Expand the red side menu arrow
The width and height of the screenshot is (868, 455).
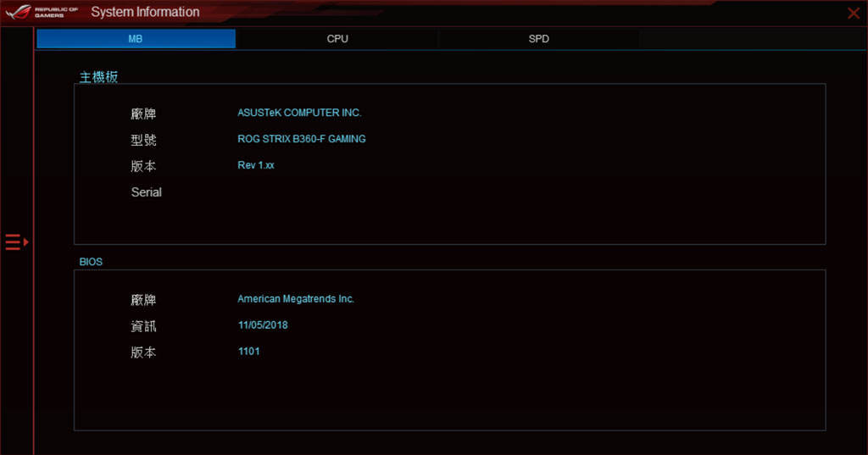tap(17, 241)
